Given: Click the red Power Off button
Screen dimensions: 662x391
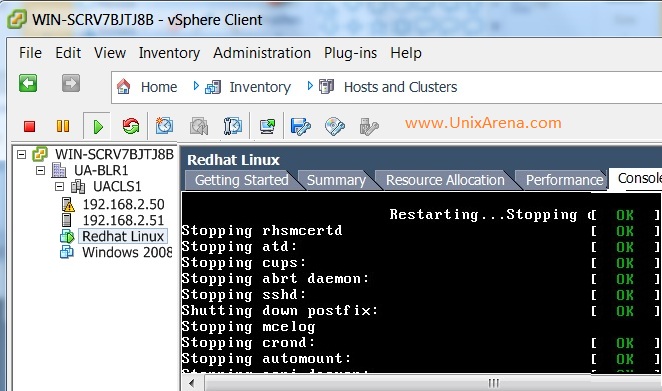Looking at the screenshot, I should 30,126.
